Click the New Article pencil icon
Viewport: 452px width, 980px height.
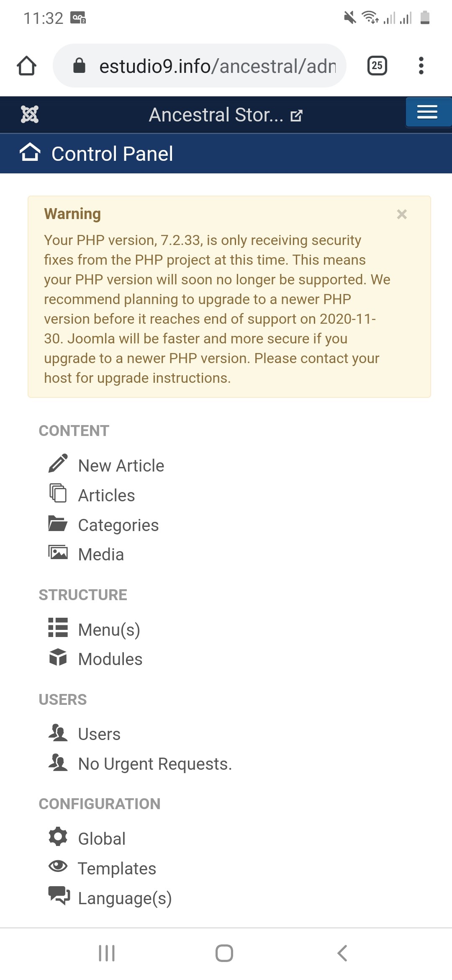(x=58, y=464)
